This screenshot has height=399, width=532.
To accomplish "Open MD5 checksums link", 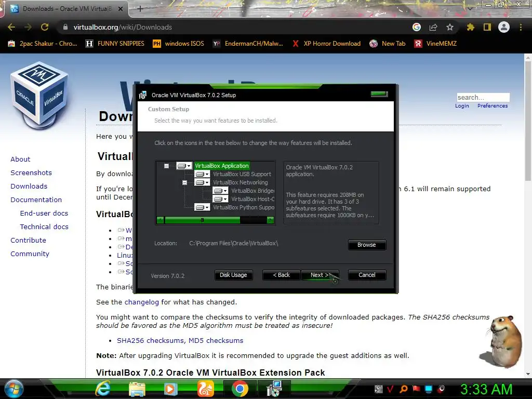I will [216, 341].
